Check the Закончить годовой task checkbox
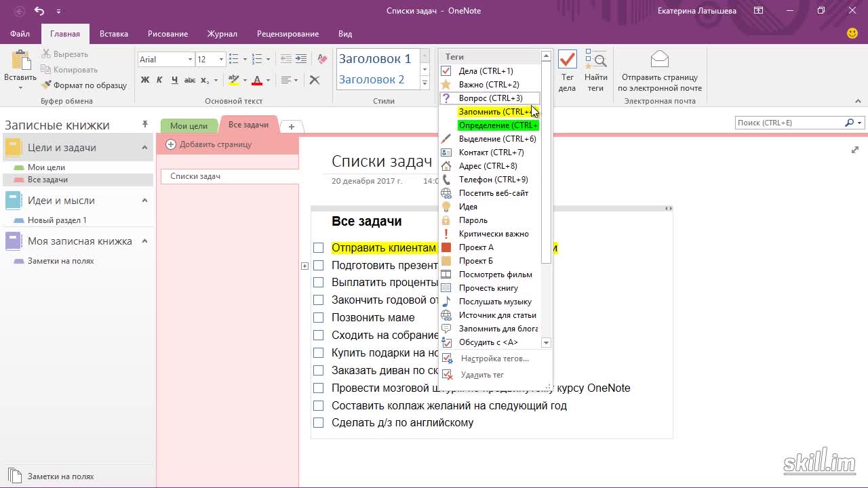Image resolution: width=868 pixels, height=488 pixels. point(318,300)
